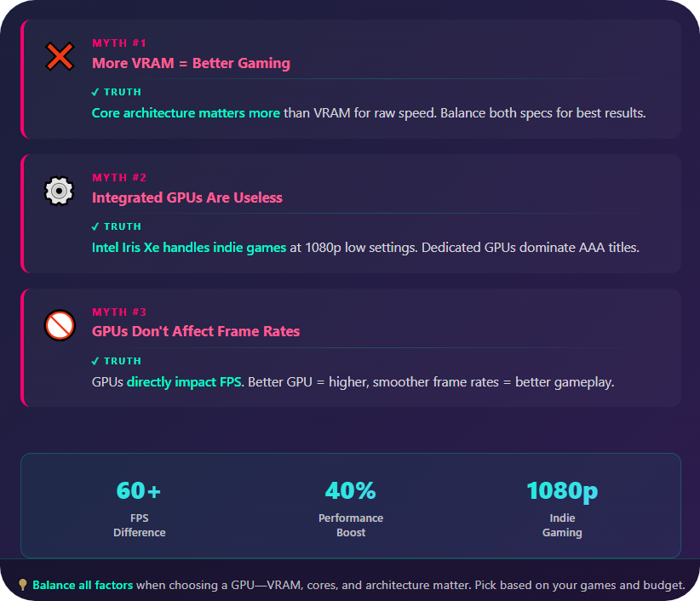Click the "MYTH #2" label

point(119,177)
